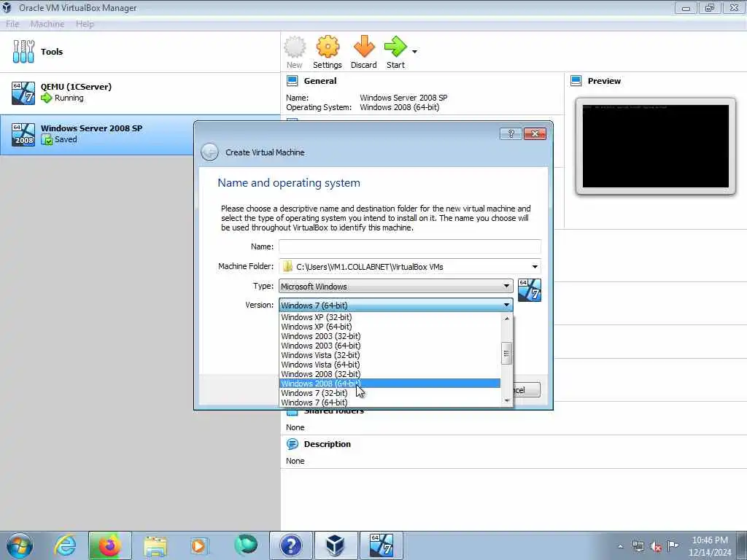Click the taskbar clock showing 10:46 PM
Screen dimensions: 747x560
coord(710,546)
